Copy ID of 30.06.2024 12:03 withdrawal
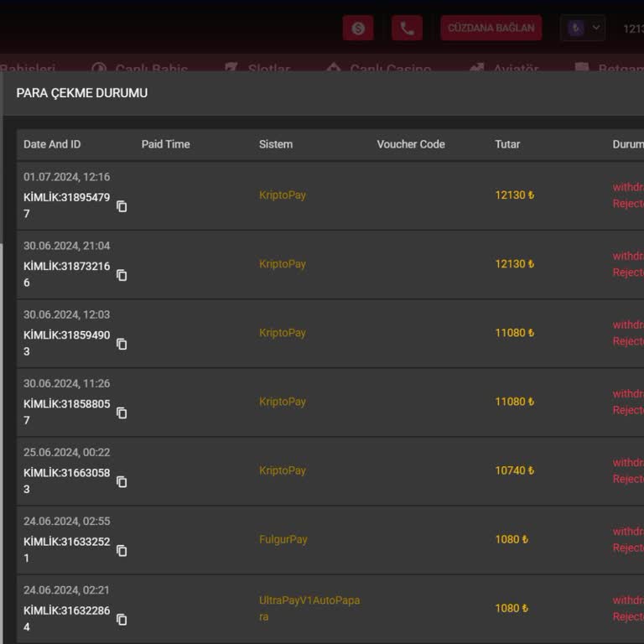 click(122, 344)
